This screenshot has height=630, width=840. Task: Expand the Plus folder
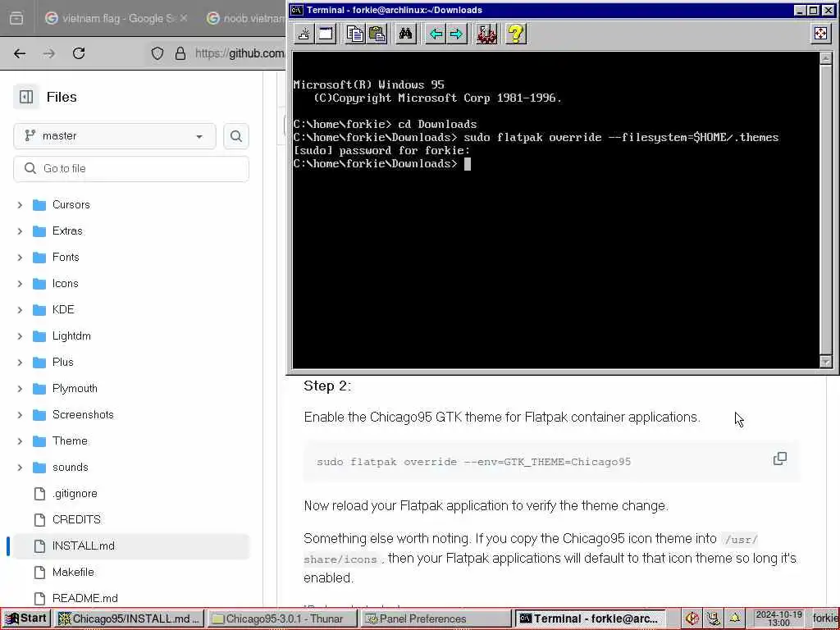coord(20,363)
